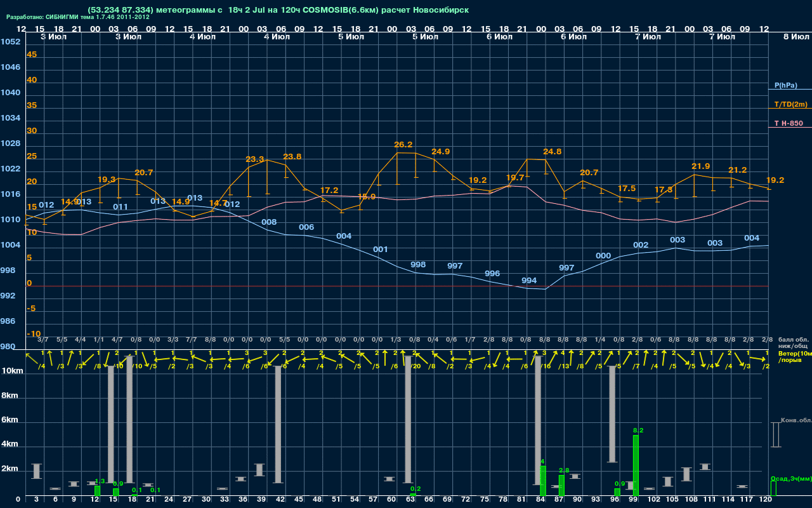Click the 14.7 temperature label

[218, 203]
